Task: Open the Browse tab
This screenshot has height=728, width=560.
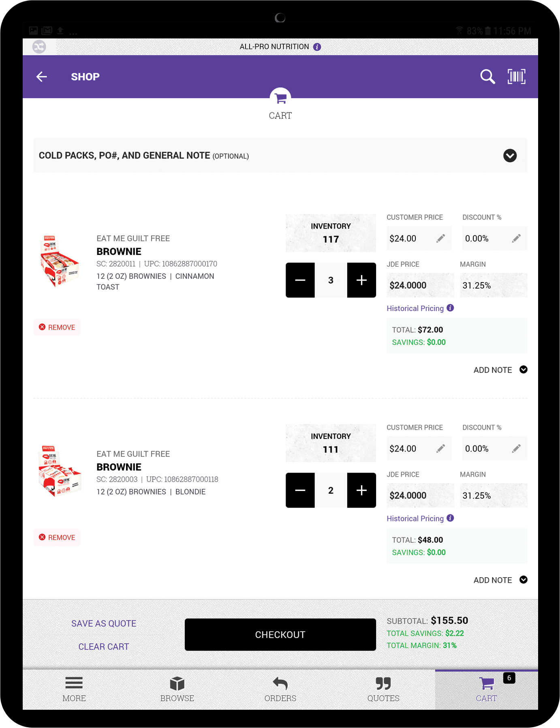Action: point(177,689)
